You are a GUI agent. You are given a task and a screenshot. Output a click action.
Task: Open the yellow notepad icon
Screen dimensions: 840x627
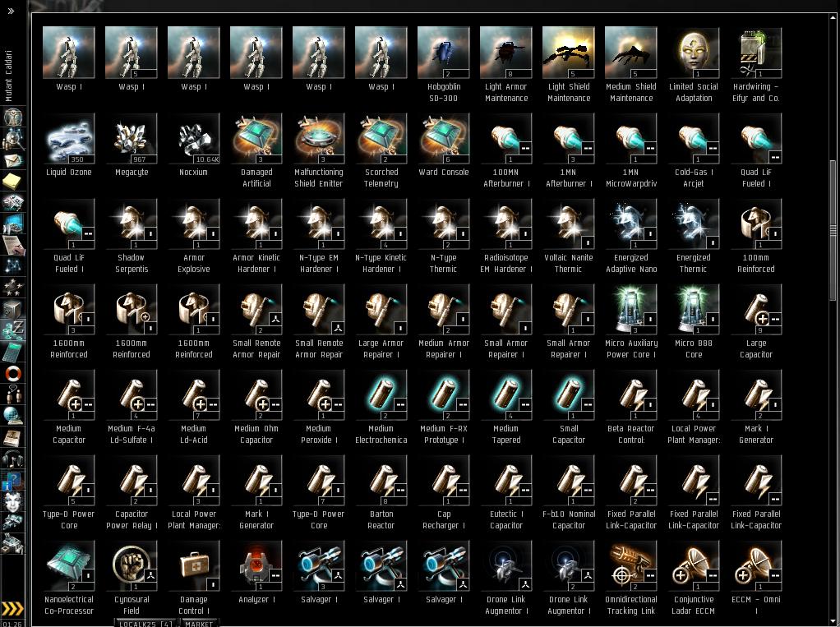tap(12, 182)
